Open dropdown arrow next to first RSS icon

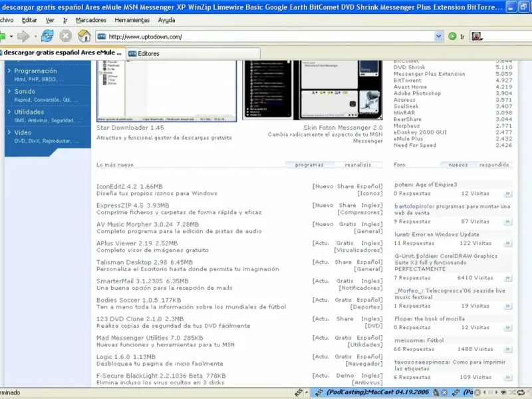tap(307, 392)
